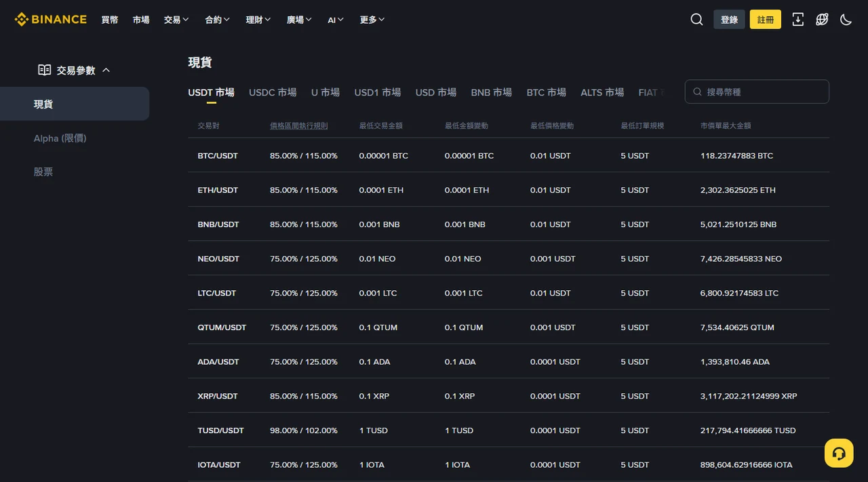Click the BNB/USDT pair row
Viewport: 868px width, 482px height.
coord(509,224)
